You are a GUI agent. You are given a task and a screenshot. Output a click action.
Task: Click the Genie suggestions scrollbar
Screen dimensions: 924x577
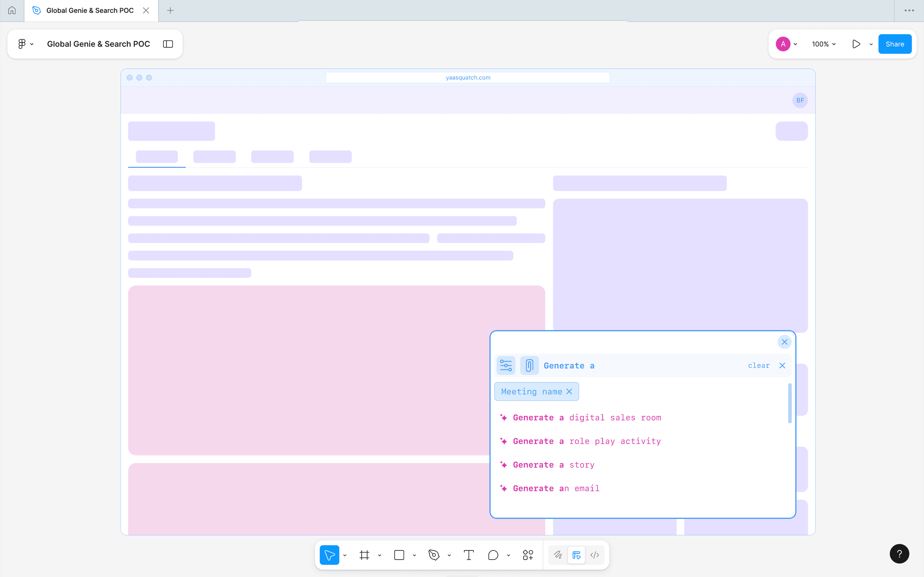click(790, 403)
